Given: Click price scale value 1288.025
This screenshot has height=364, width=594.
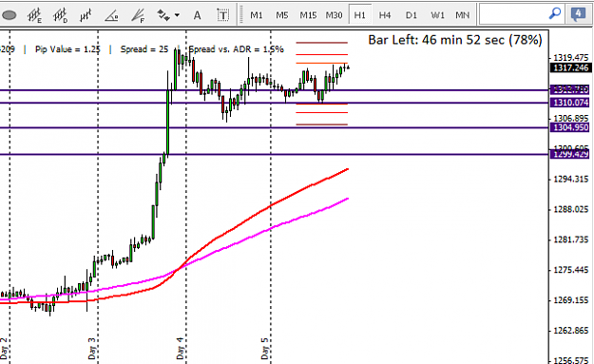Looking at the screenshot, I should coord(571,209).
